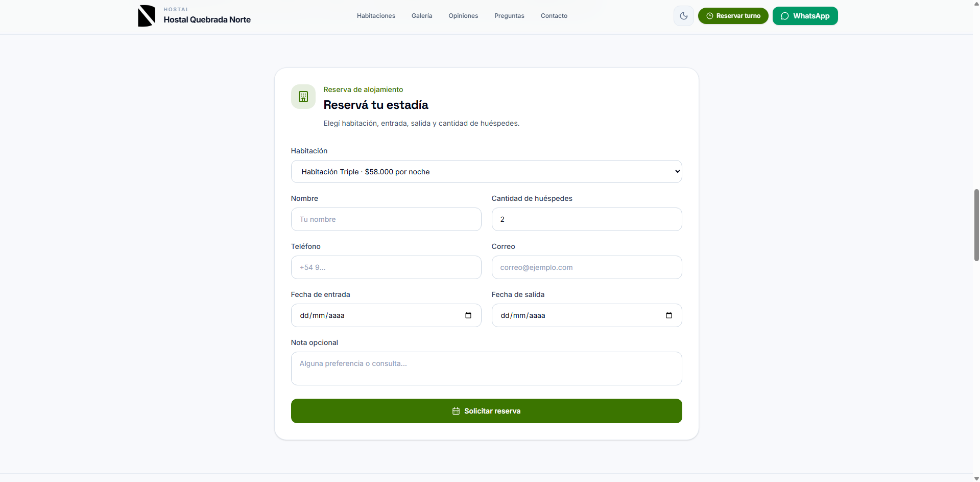Screen dimensions: 980x482
Task: Open the Galería nav link
Action: pos(422,16)
